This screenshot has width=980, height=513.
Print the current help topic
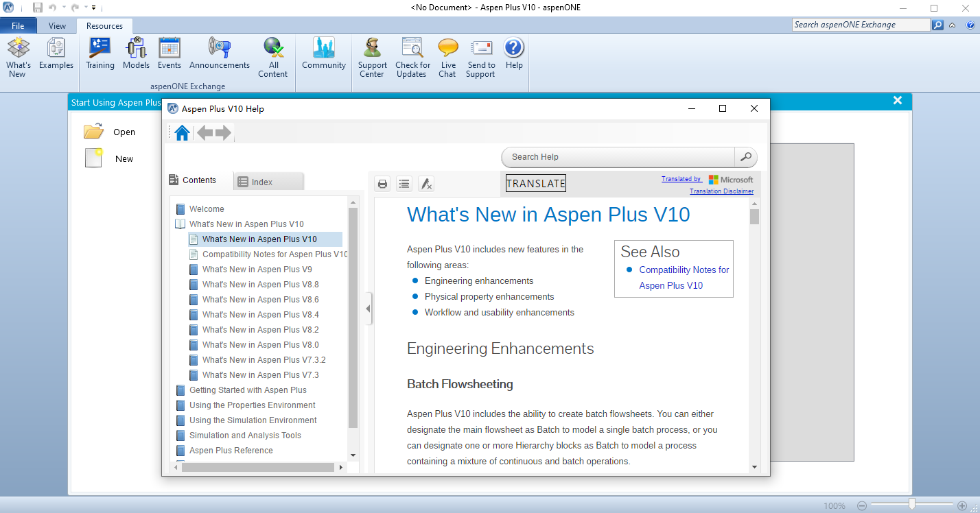(382, 183)
